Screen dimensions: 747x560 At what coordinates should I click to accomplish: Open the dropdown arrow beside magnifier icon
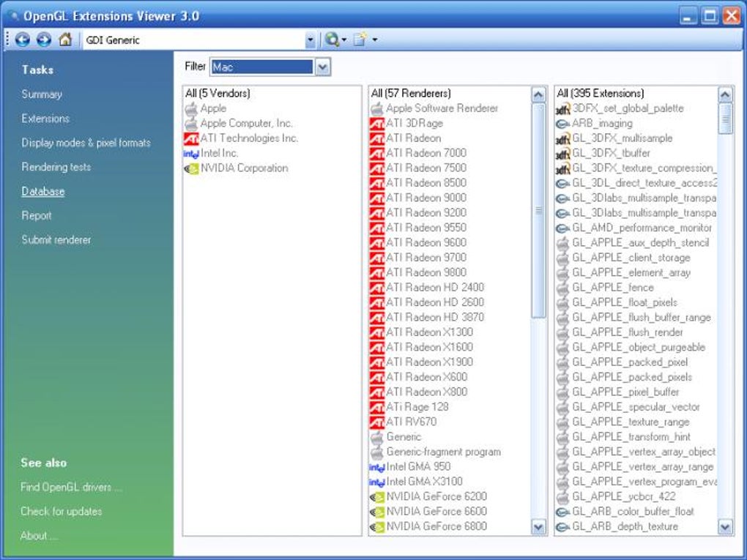(344, 40)
